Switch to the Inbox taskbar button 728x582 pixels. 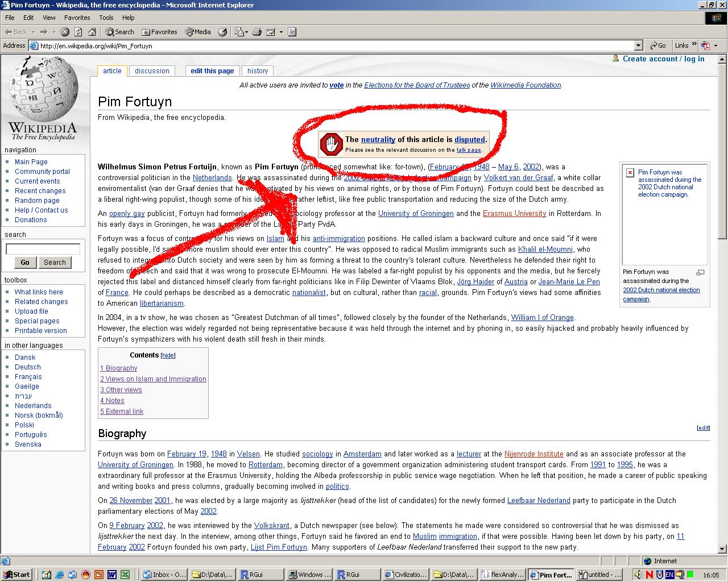tap(164, 575)
